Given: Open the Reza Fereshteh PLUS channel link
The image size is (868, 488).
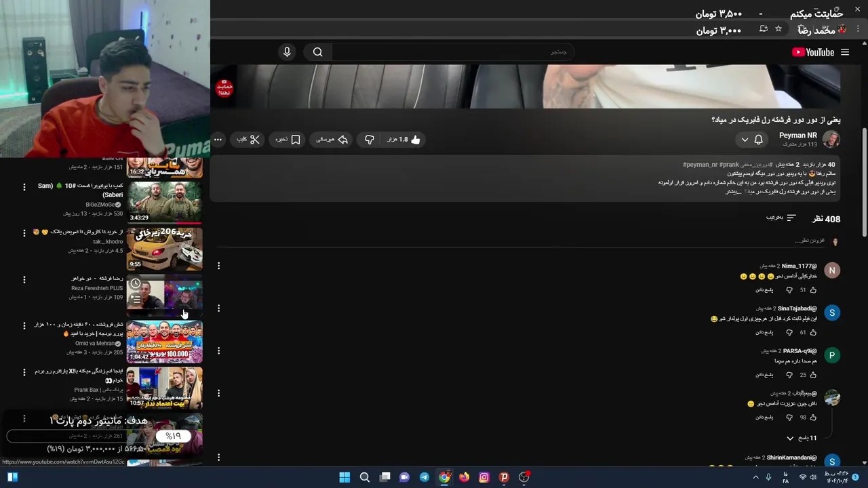Looking at the screenshot, I should pyautogui.click(x=97, y=288).
